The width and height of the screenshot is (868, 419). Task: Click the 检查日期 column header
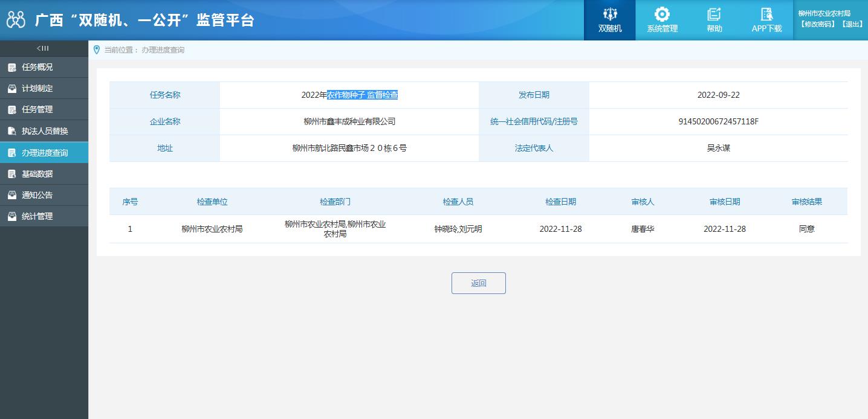[560, 202]
